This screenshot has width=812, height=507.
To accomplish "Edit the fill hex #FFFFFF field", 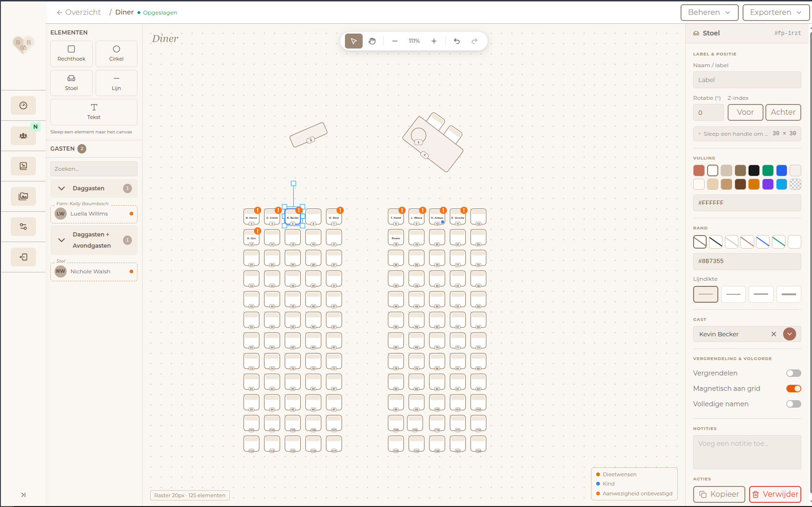I will 747,203.
